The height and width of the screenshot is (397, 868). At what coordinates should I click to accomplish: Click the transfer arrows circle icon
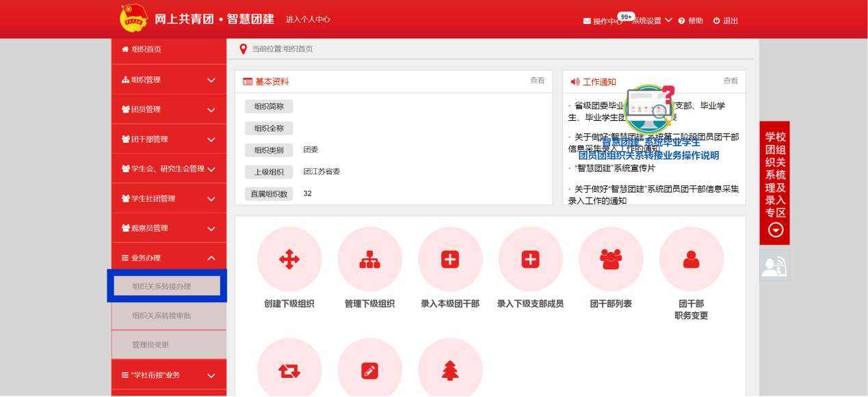point(289,370)
